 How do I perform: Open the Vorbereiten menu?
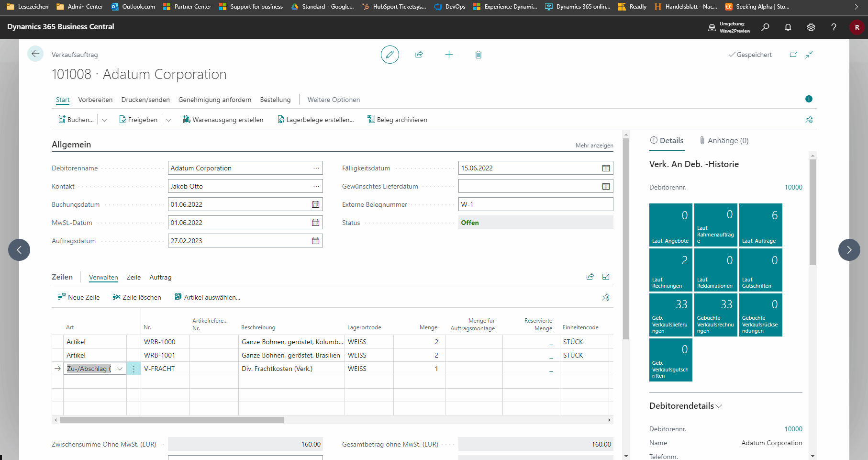click(95, 100)
